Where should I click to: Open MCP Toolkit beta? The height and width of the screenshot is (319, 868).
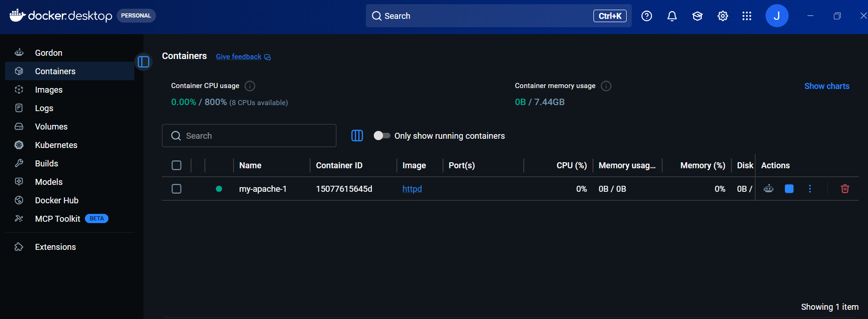69,219
